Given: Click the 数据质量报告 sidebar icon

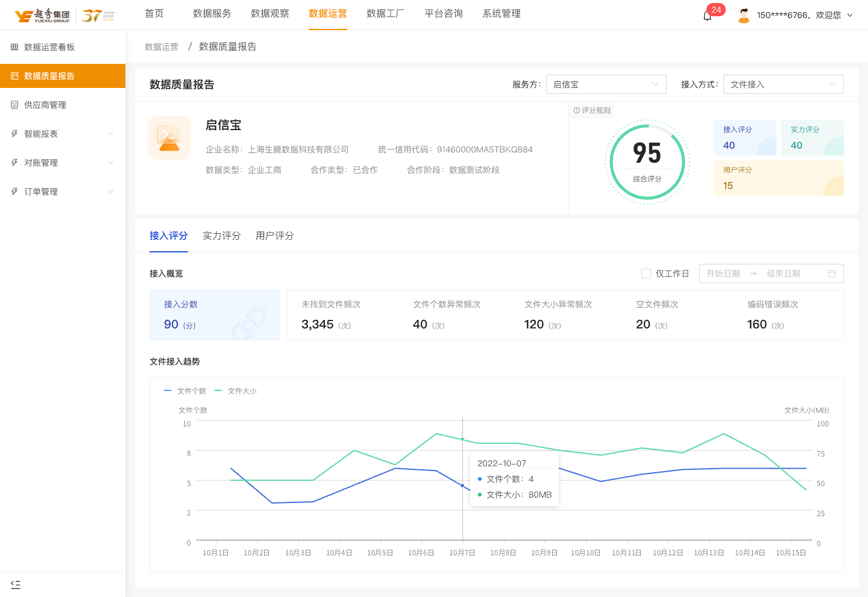Looking at the screenshot, I should [14, 76].
